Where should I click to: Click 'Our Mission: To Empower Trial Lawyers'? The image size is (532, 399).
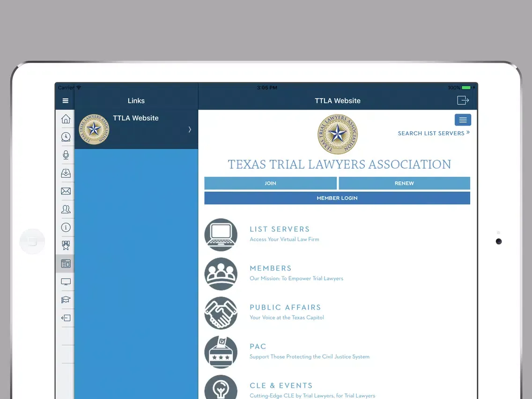(x=296, y=278)
